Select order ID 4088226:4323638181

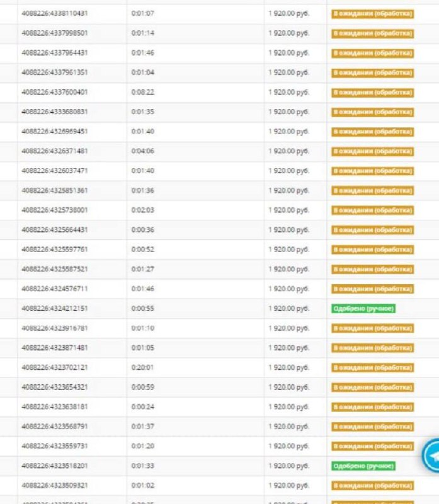point(55,407)
